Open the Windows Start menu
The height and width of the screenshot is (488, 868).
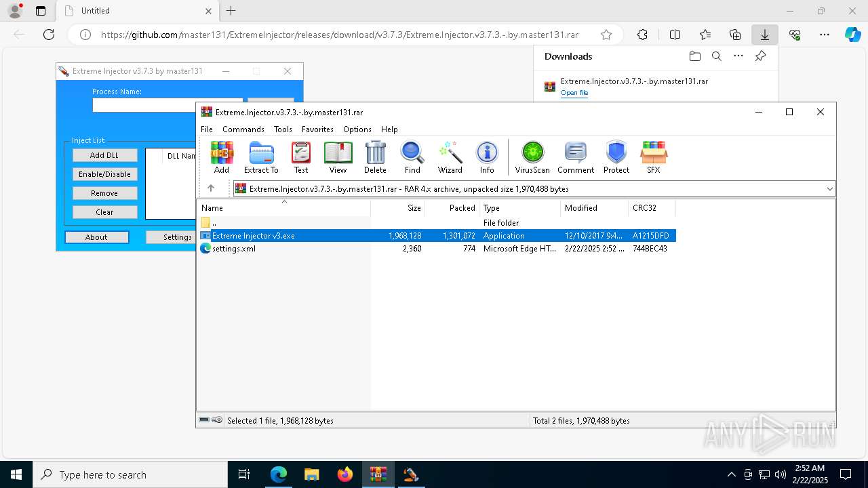(16, 474)
